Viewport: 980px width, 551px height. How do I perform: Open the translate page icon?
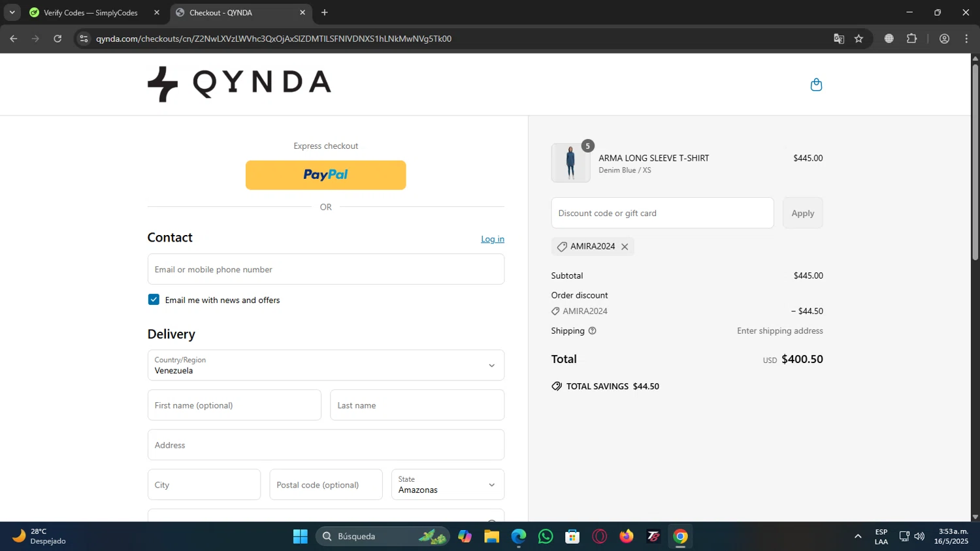coord(839,39)
